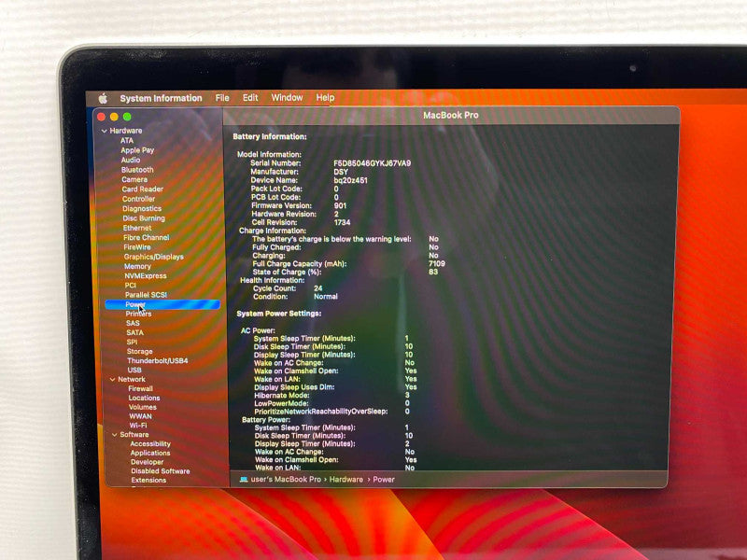Select FireWire in the sidebar
The height and width of the screenshot is (560, 747).
point(137,247)
